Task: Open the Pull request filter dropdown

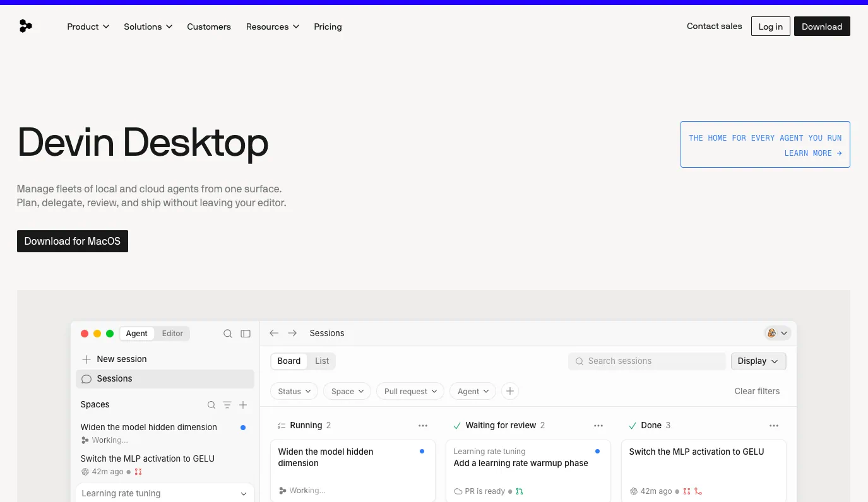Action: (410, 392)
